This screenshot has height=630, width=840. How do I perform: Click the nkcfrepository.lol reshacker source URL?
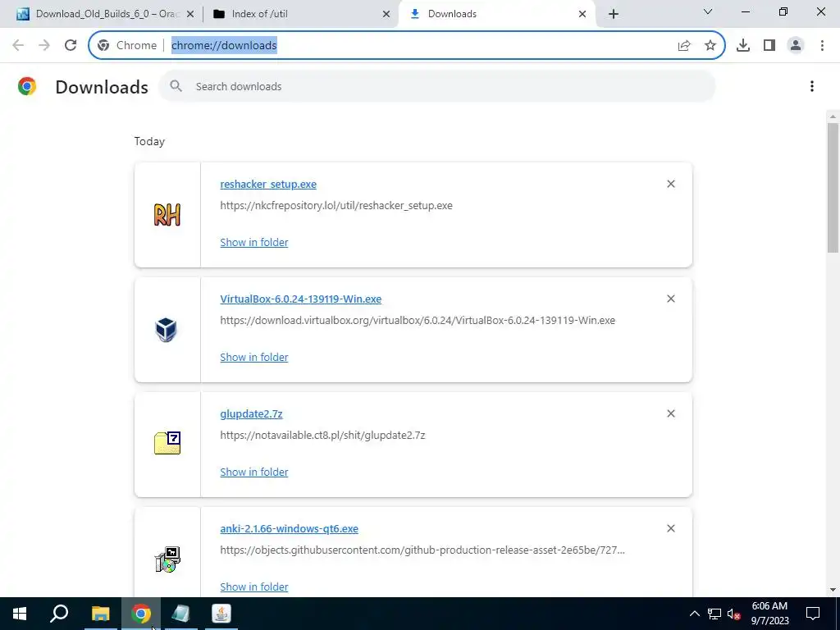click(336, 206)
